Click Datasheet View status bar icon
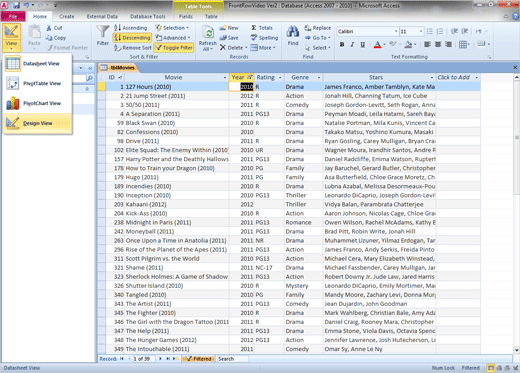 click(490, 368)
